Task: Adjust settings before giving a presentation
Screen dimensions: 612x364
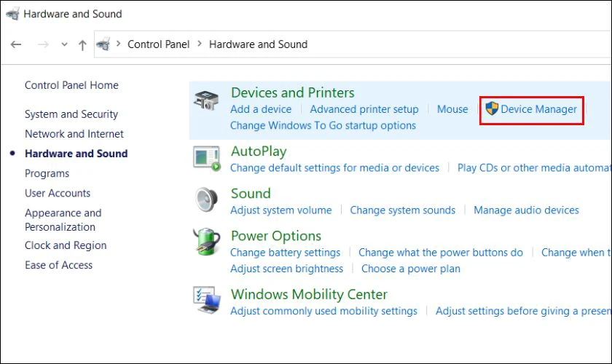Action: 523,311
